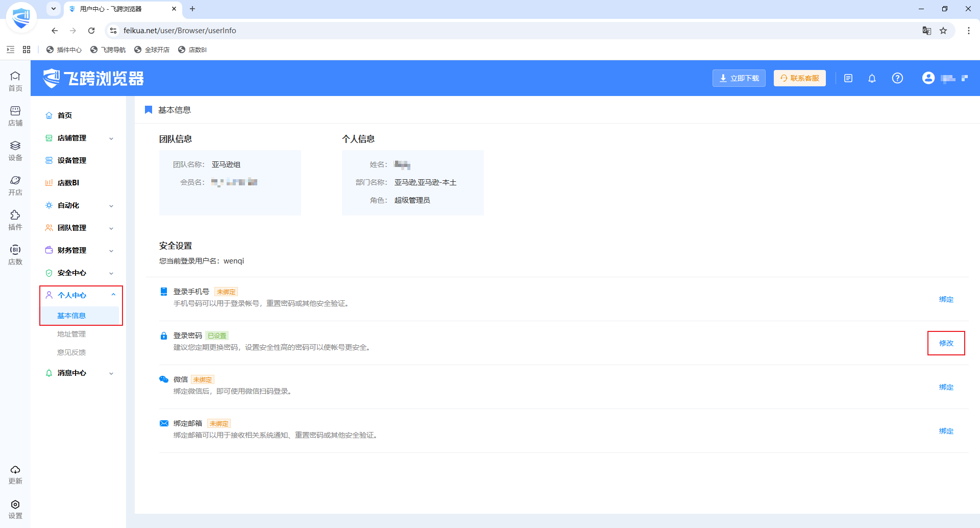Click the help question mark icon
This screenshot has height=528, width=980.
[x=897, y=78]
